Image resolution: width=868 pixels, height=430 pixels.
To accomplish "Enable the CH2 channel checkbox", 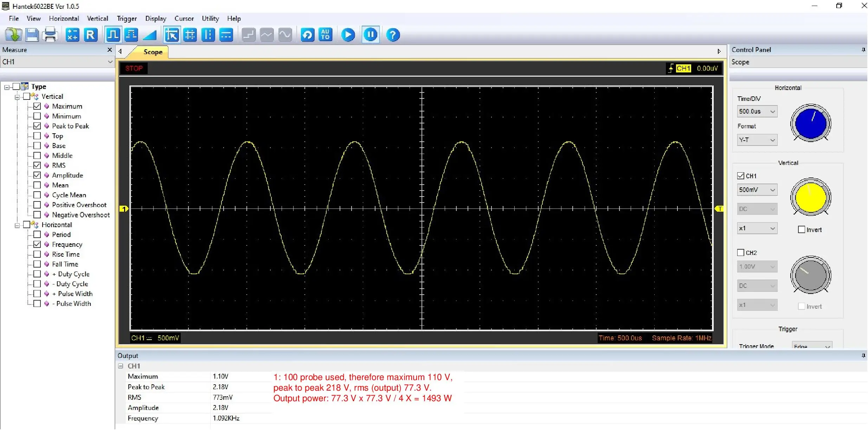I will 740,252.
